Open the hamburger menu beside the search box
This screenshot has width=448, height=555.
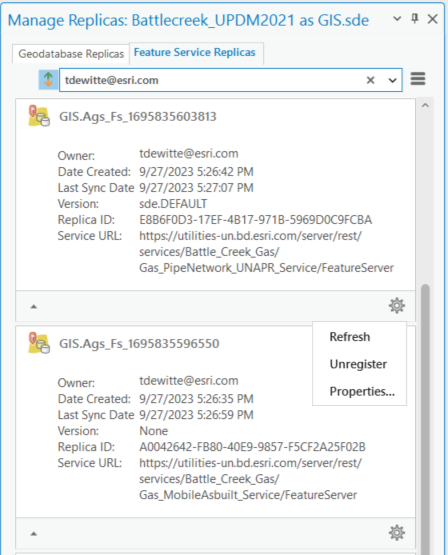point(418,79)
